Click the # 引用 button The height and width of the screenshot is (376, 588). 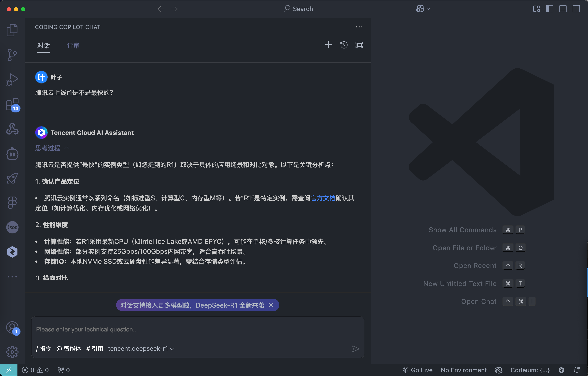[x=95, y=349]
